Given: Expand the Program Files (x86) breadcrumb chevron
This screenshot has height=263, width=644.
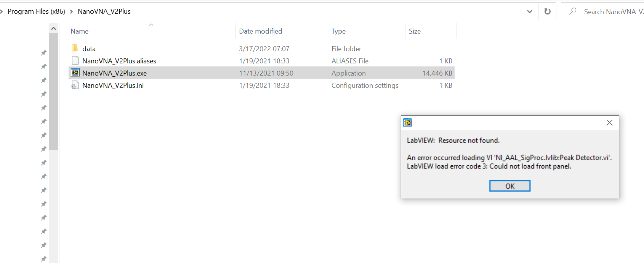Looking at the screenshot, I should coord(71,11).
